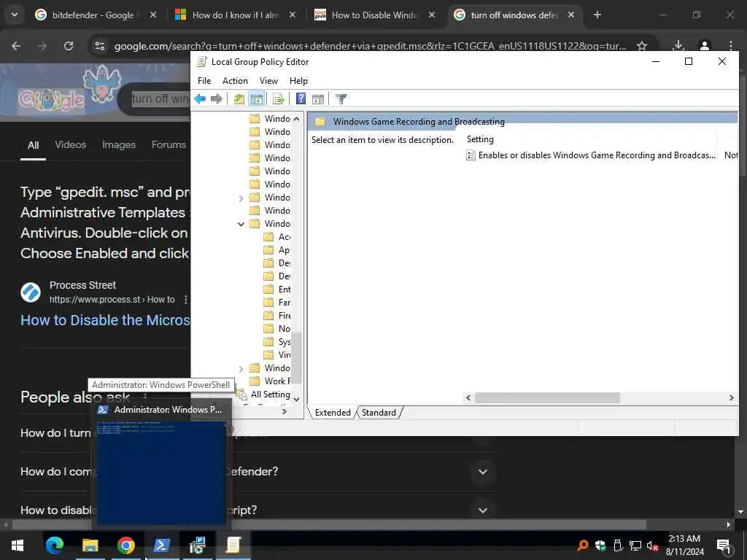
Task: Open File Explorer from taskbar
Action: [90, 545]
